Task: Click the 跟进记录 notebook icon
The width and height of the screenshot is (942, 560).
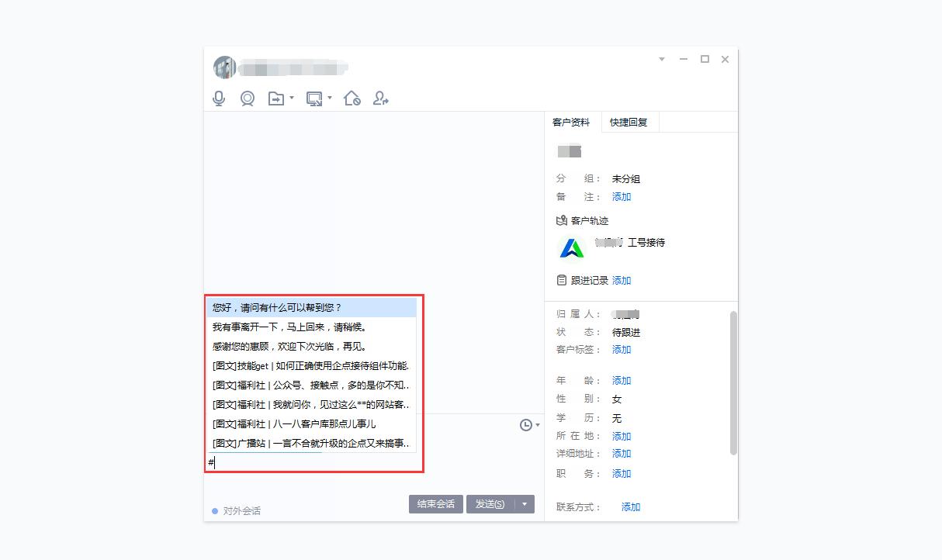Action: pyautogui.click(x=562, y=280)
